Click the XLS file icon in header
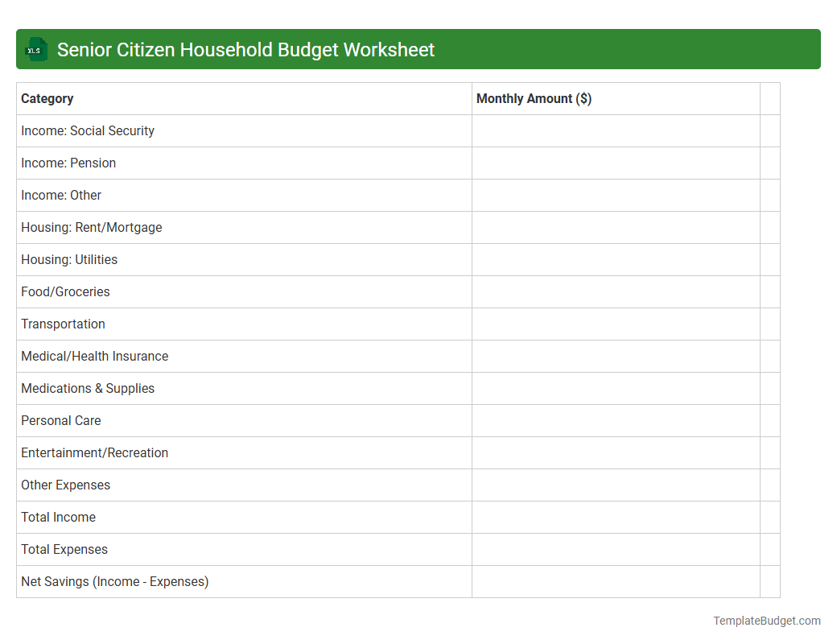Screen dimensions: 837x644 [x=35, y=49]
